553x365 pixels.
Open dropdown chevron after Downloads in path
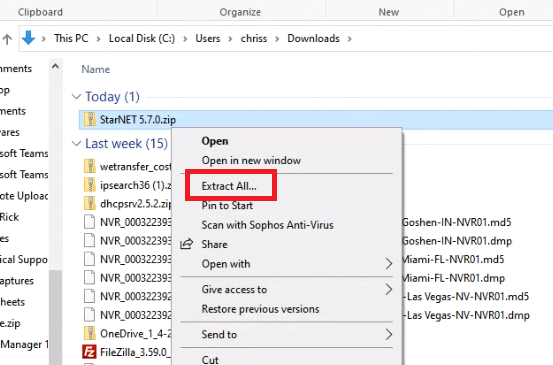[x=350, y=38]
